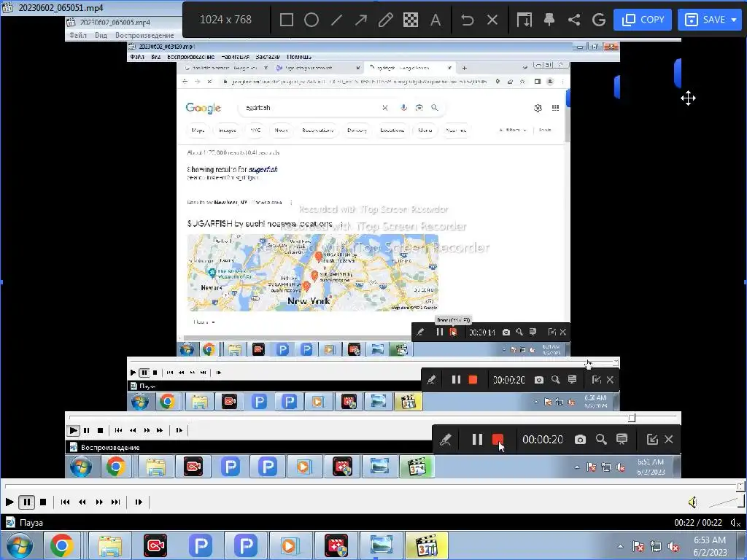747x560 pixels.
Task: Stop playback in the outer player
Action: point(43,502)
